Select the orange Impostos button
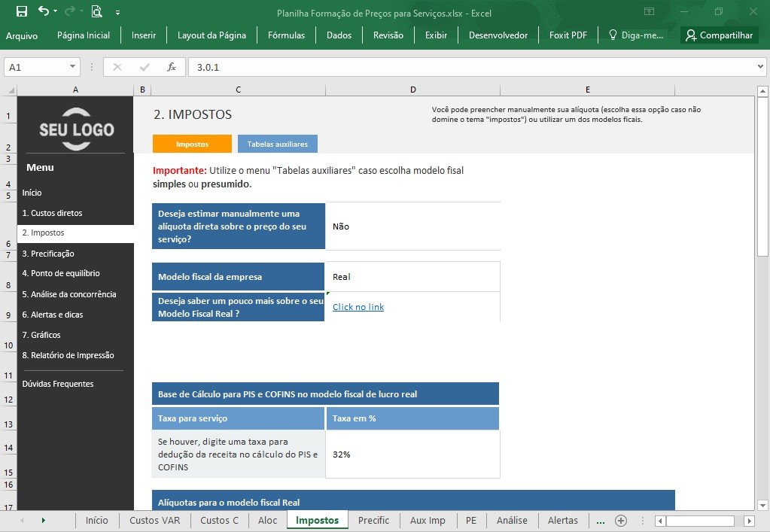 pyautogui.click(x=192, y=144)
